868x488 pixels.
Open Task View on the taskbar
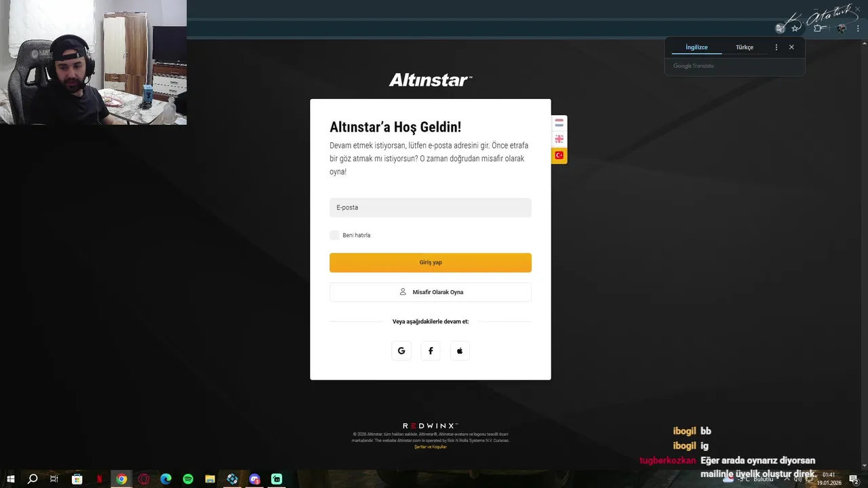(55, 479)
